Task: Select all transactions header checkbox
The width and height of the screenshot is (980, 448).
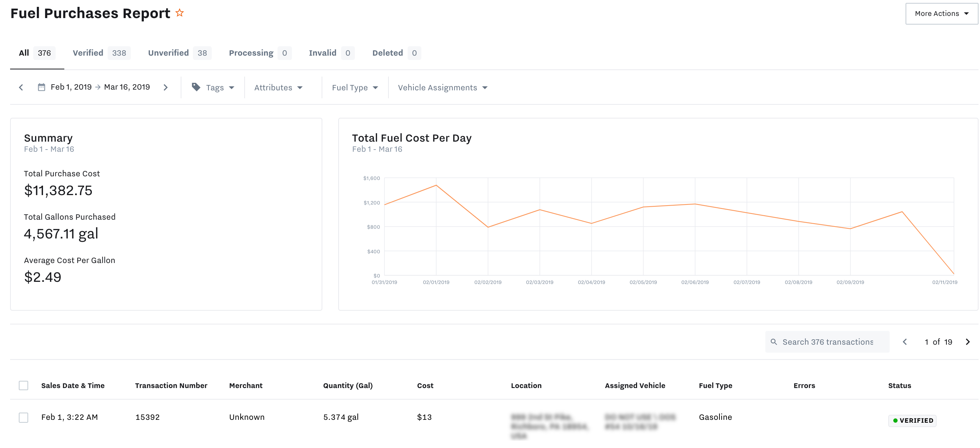Action: coord(23,385)
